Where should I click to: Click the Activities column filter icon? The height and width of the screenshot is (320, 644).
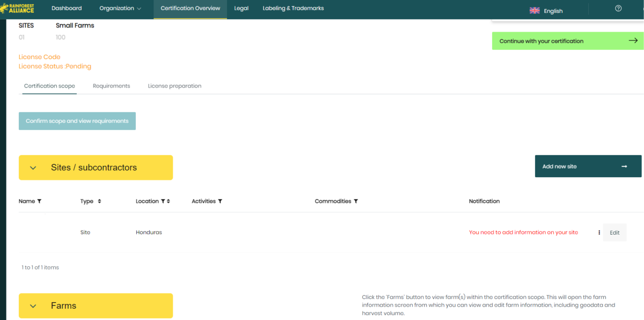[220, 201]
